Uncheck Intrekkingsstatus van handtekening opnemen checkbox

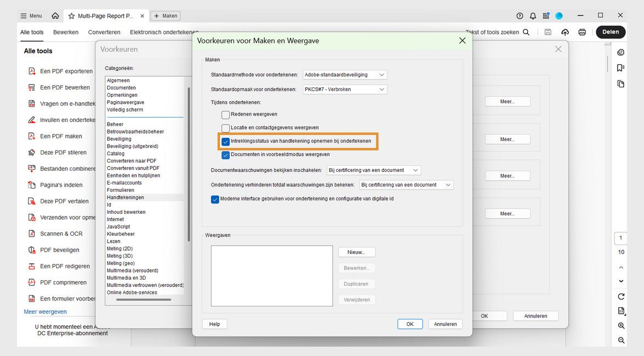(225, 141)
